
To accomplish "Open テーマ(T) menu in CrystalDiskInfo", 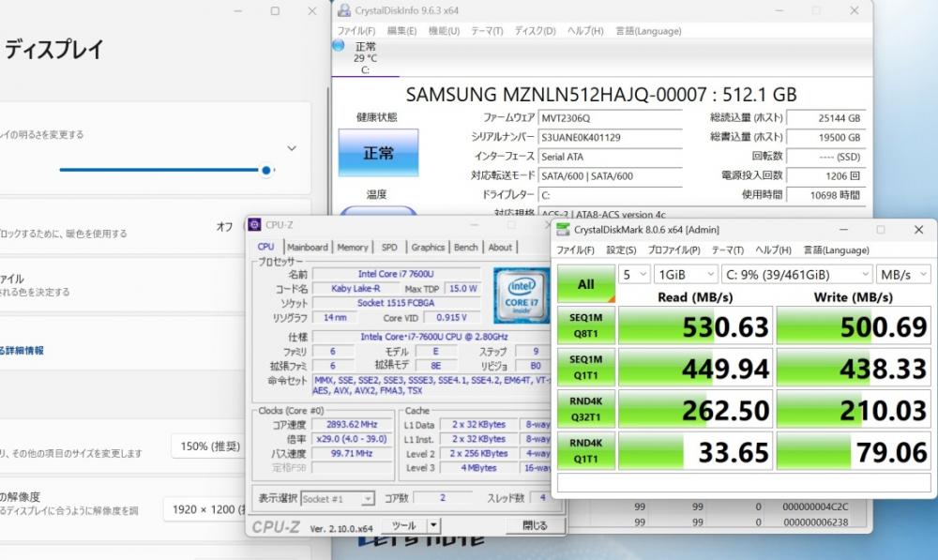I will click(x=487, y=31).
